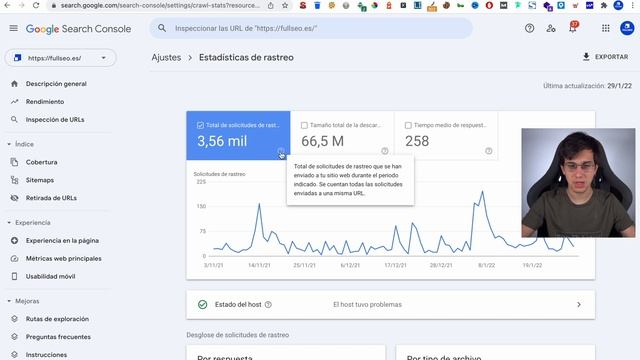Click the share icon in address bar

271,6
